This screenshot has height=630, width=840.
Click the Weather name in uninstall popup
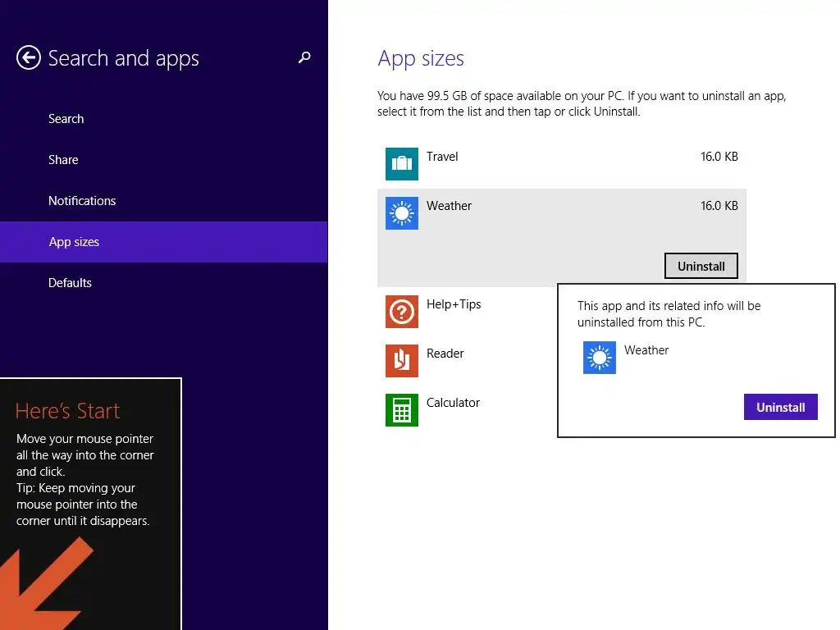[646, 350]
